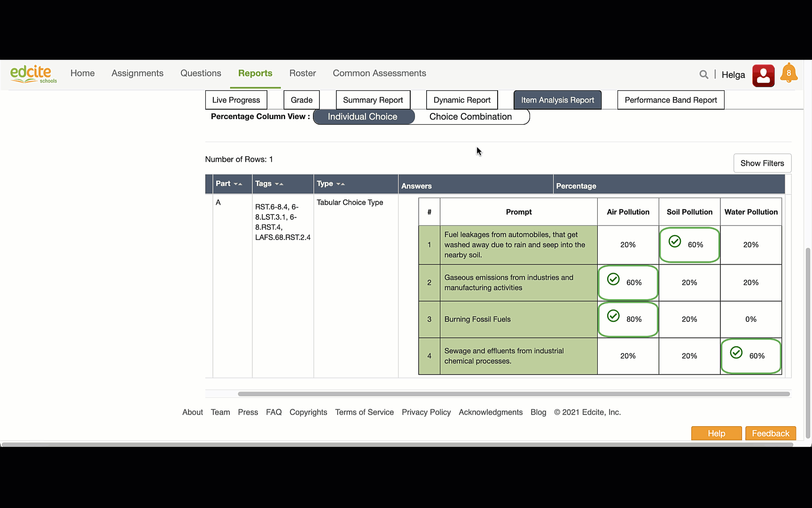This screenshot has width=812, height=508.
Task: Click the Number of Rows: 1 text
Action: pyautogui.click(x=239, y=159)
